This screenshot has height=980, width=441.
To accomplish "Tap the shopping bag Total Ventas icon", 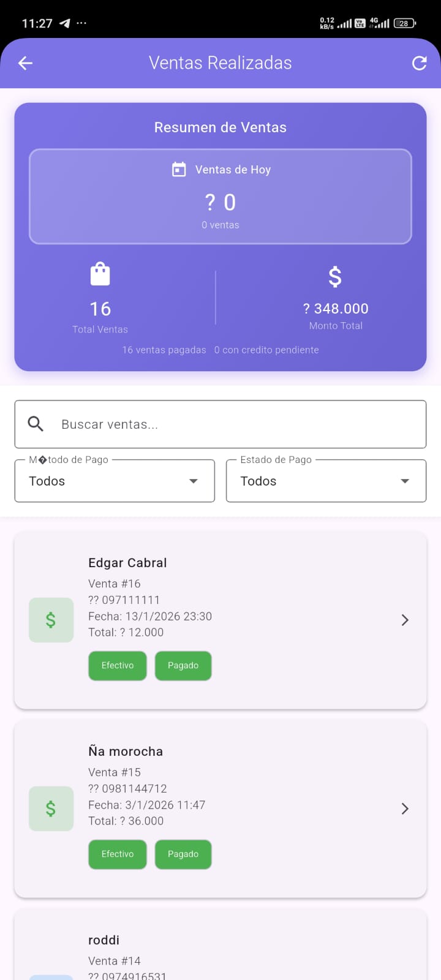I will click(100, 274).
